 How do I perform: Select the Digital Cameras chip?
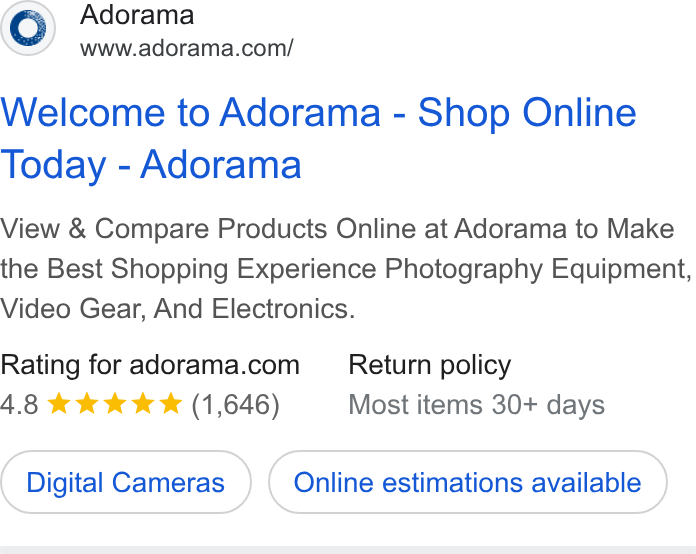(126, 483)
